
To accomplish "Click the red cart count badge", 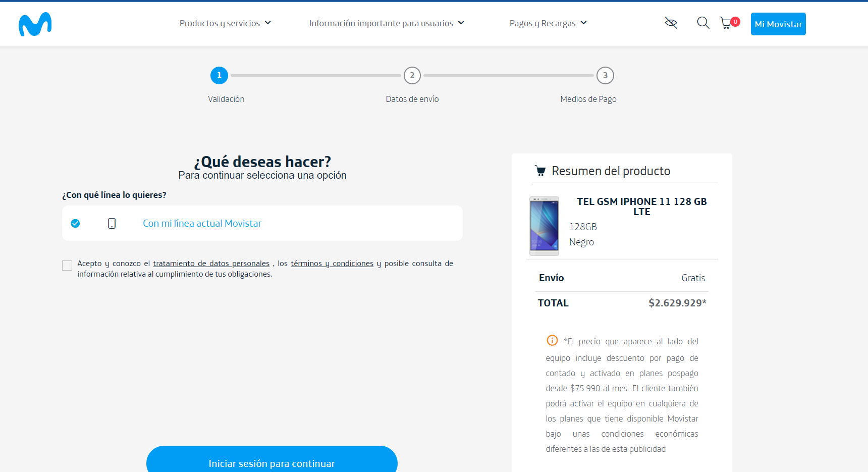I will (735, 22).
